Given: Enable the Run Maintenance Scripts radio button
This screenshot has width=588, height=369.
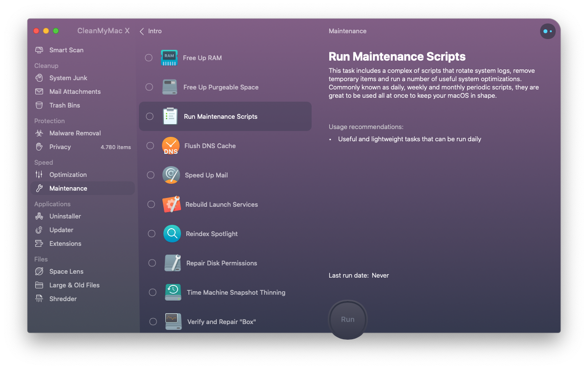Looking at the screenshot, I should click(150, 116).
